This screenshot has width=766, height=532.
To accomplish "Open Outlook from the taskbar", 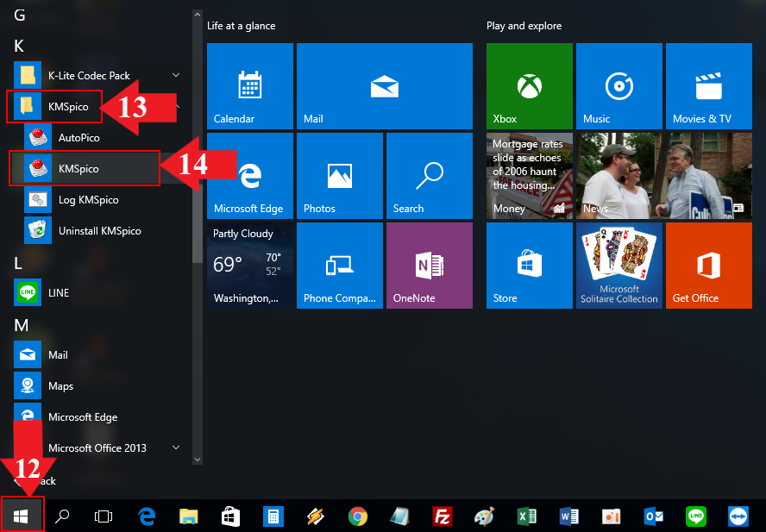I will click(x=653, y=516).
